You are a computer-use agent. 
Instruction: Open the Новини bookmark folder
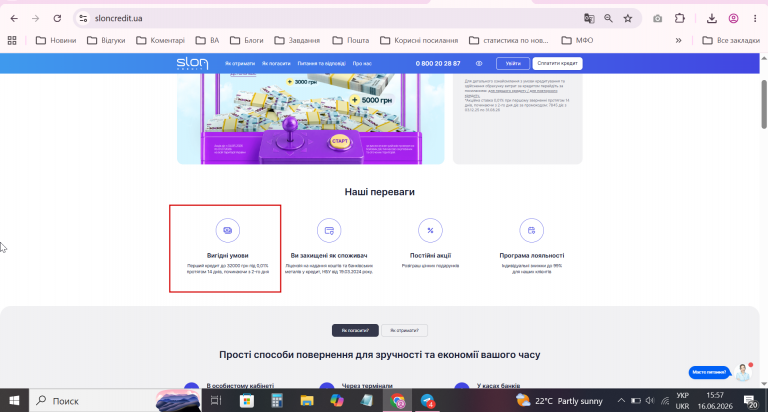pos(56,40)
